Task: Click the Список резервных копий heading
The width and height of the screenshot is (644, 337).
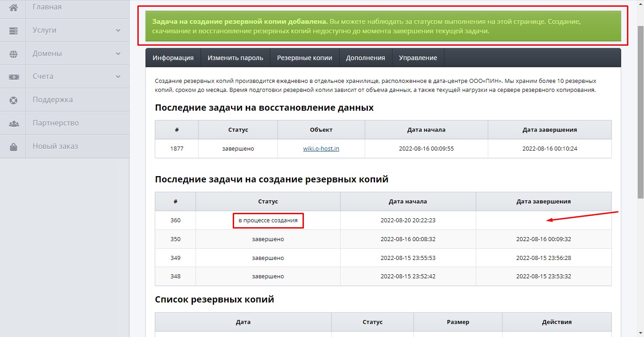Action: pyautogui.click(x=214, y=299)
